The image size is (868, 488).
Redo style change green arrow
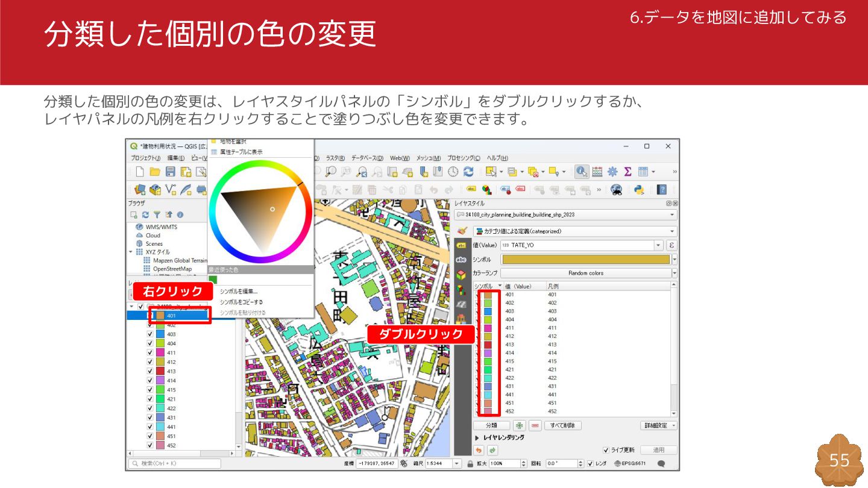(x=492, y=450)
